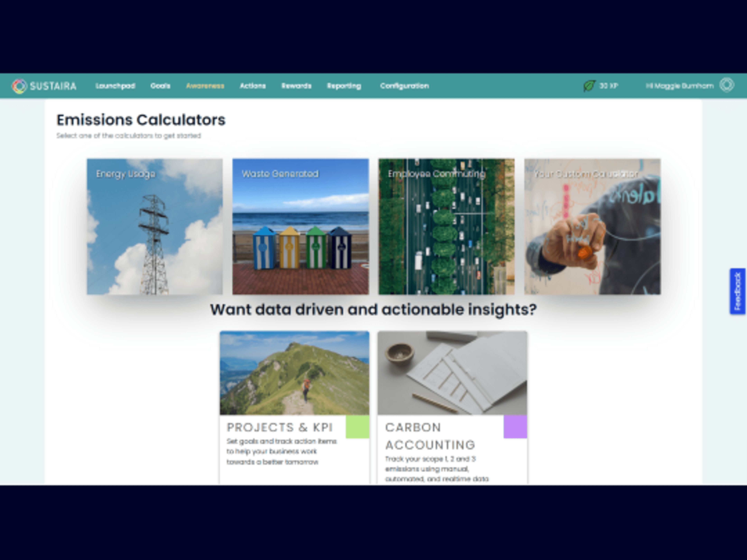747x560 pixels.
Task: Open the user avatar circle icon
Action: 726,85
